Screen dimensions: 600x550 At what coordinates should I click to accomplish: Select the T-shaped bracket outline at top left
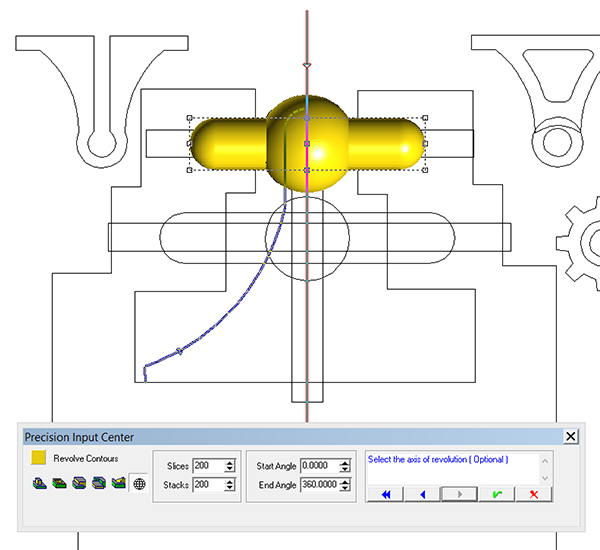click(x=102, y=102)
